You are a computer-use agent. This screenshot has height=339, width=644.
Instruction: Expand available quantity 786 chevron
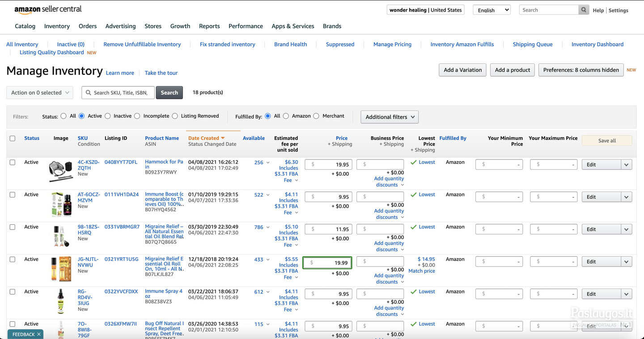click(x=268, y=227)
